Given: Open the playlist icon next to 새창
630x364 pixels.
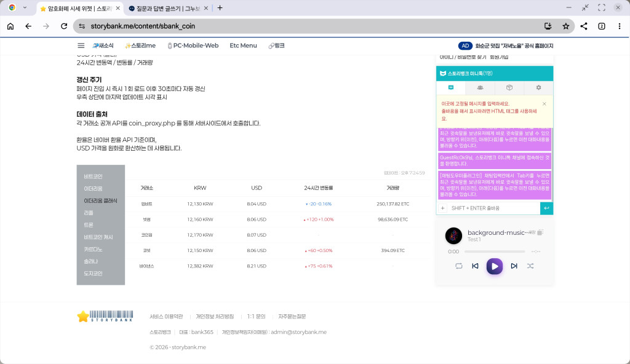Looking at the screenshot, I should (x=540, y=232).
